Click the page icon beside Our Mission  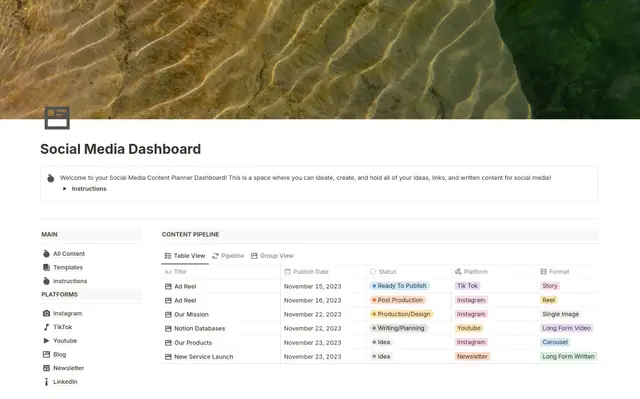pyautogui.click(x=168, y=315)
